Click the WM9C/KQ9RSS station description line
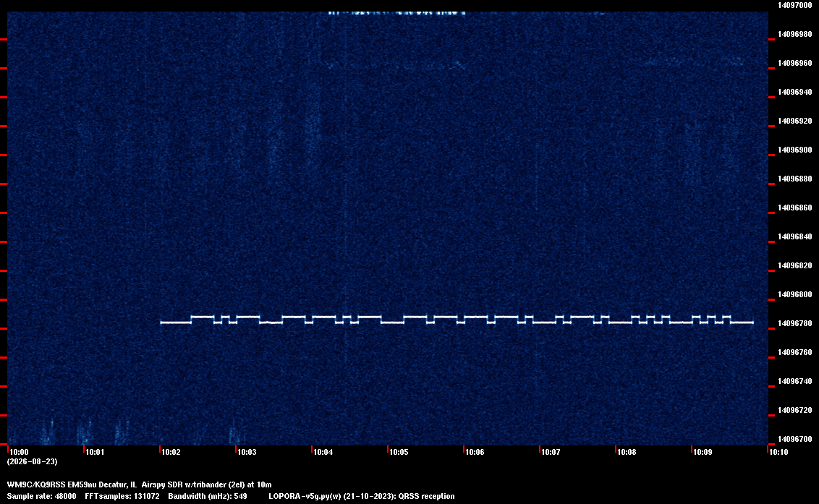819x504 pixels. point(140,484)
